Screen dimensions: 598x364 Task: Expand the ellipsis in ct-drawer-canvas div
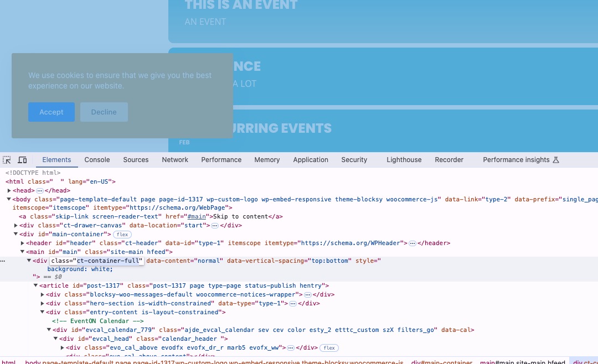(215, 226)
